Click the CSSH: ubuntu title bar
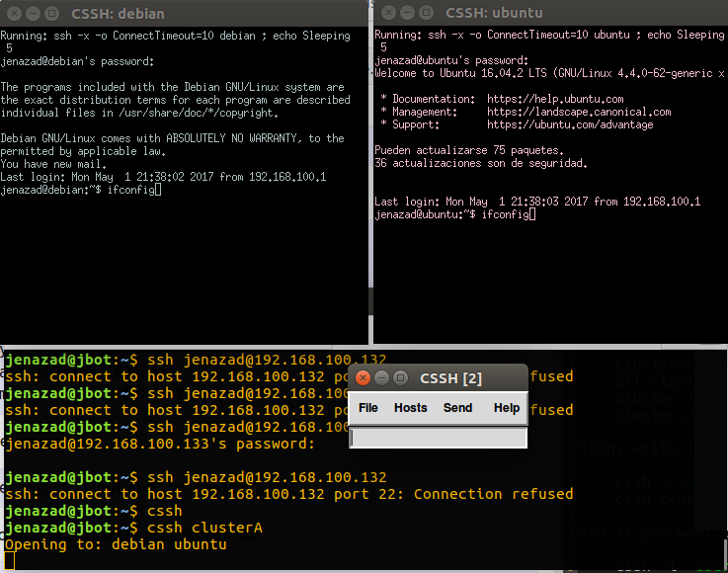728x573 pixels. [550, 13]
